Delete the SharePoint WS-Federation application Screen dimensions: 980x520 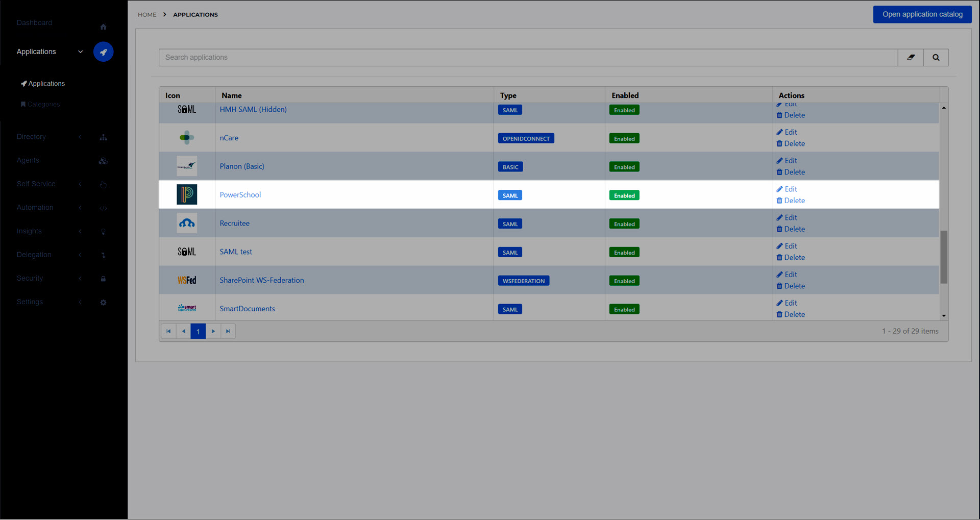(791, 286)
